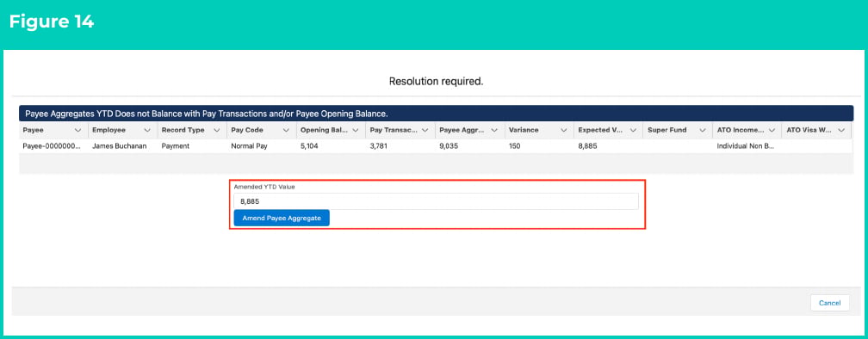868x339 pixels.
Task: Open the Payee column dropdown chevron
Action: [78, 131]
